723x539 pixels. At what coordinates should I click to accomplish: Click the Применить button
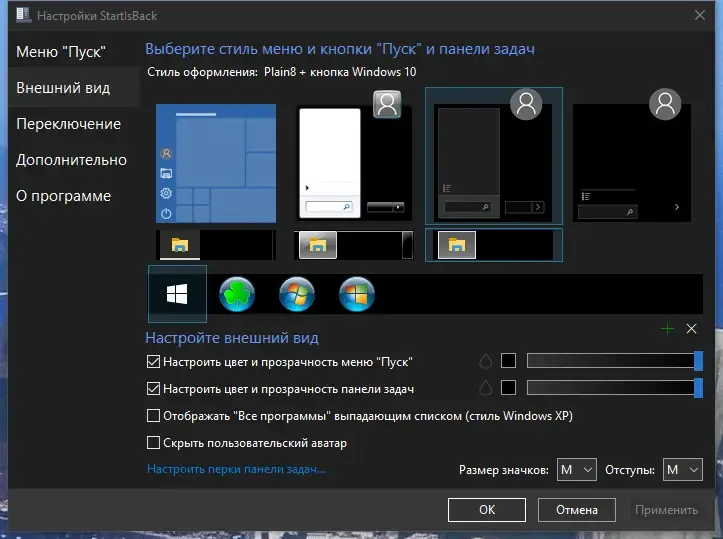pyautogui.click(x=666, y=509)
